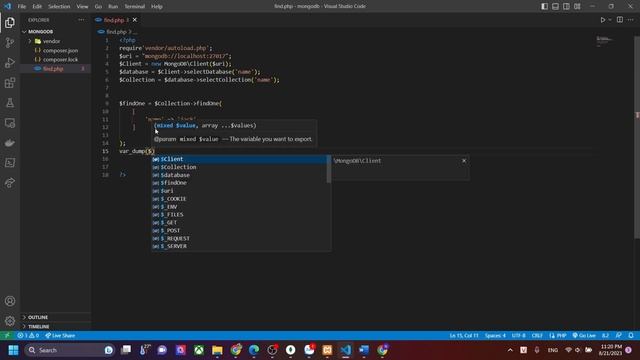The width and height of the screenshot is (640, 360).
Task: Open the Live Share arrow view in activity bar
Action: tap(10, 183)
